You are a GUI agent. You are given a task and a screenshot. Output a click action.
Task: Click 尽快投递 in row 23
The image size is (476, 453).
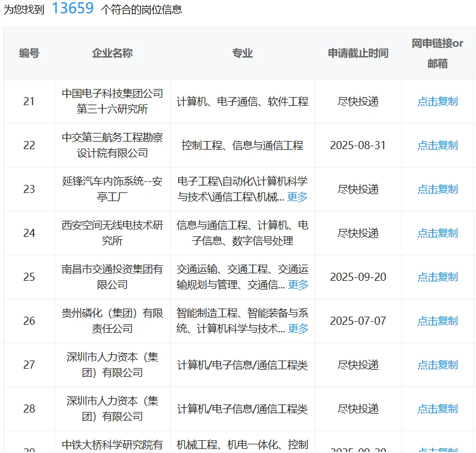358,189
